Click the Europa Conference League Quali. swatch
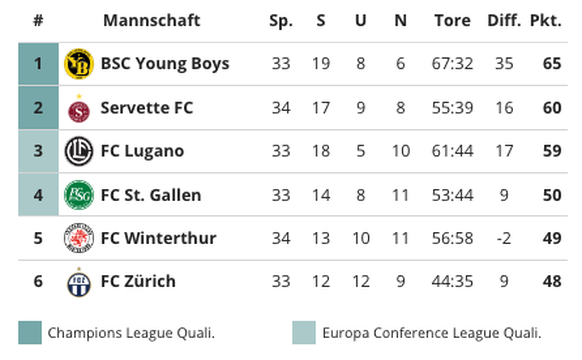The width and height of the screenshot is (582, 360). 304,333
